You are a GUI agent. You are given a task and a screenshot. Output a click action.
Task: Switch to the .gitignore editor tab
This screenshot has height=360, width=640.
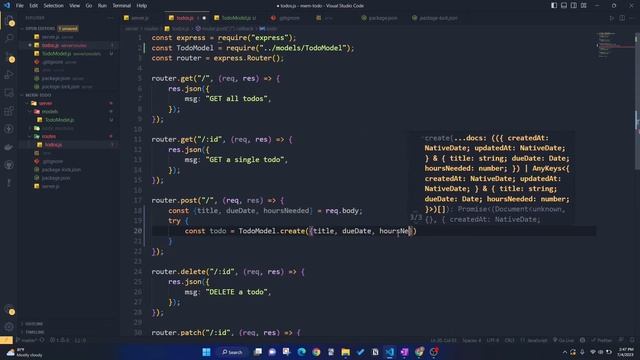click(x=286, y=18)
